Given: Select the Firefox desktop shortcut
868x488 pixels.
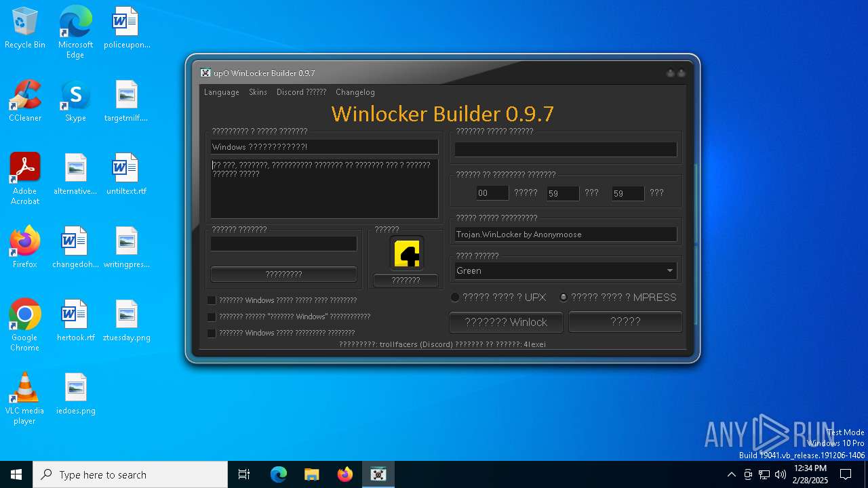Looking at the screenshot, I should pos(25,247).
